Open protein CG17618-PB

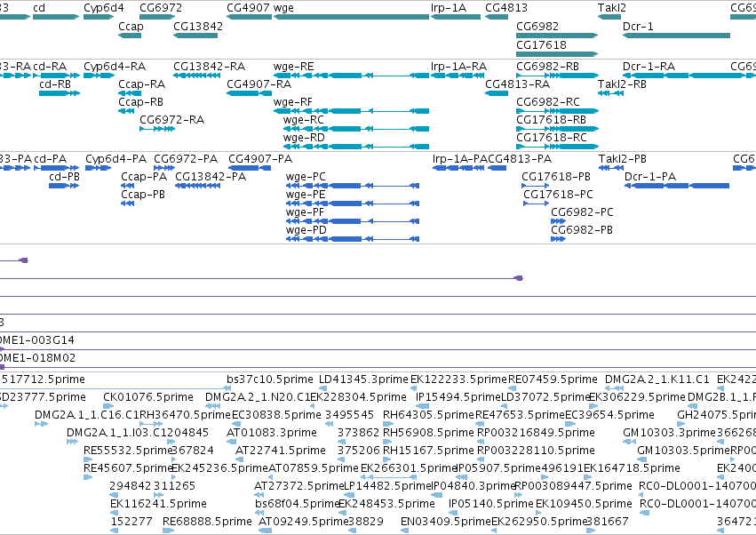tap(556, 177)
